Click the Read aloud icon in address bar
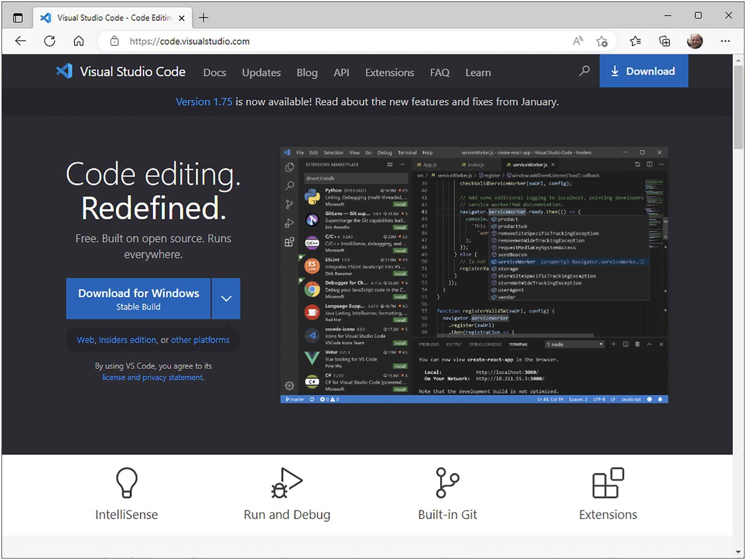 577,41
